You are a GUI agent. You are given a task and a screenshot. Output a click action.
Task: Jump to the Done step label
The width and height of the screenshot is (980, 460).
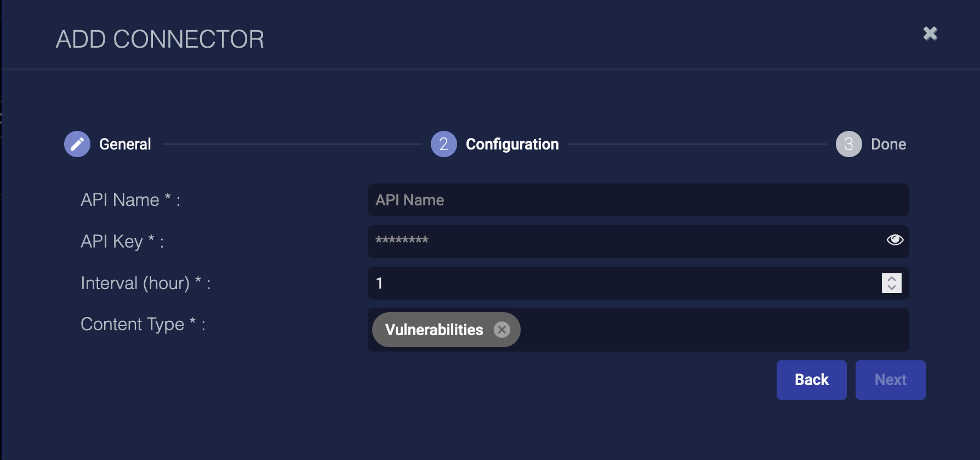888,144
